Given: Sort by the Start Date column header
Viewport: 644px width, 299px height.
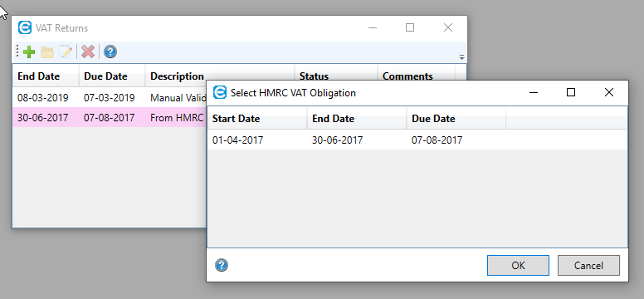Looking at the screenshot, I should 257,119.
